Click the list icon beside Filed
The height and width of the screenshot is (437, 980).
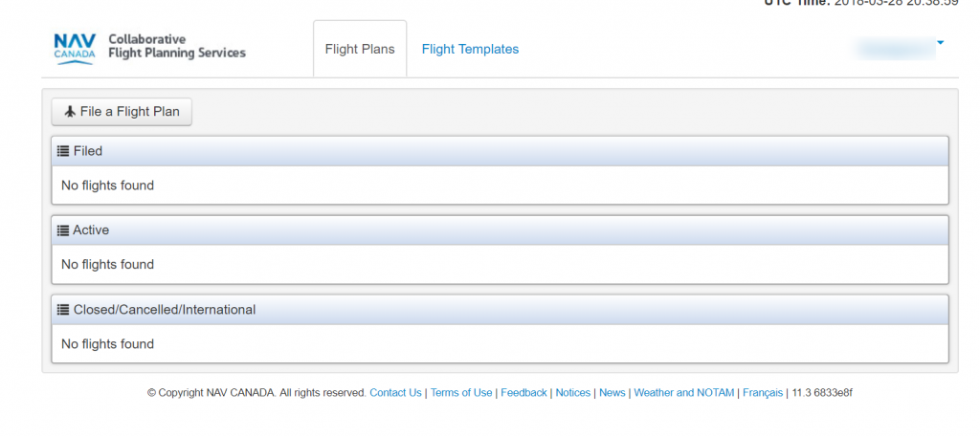63,151
